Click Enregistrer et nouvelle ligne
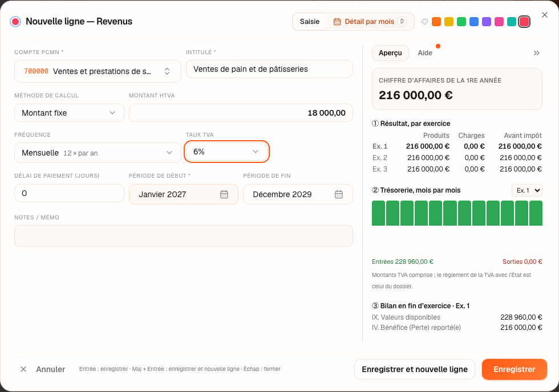 (x=415, y=370)
